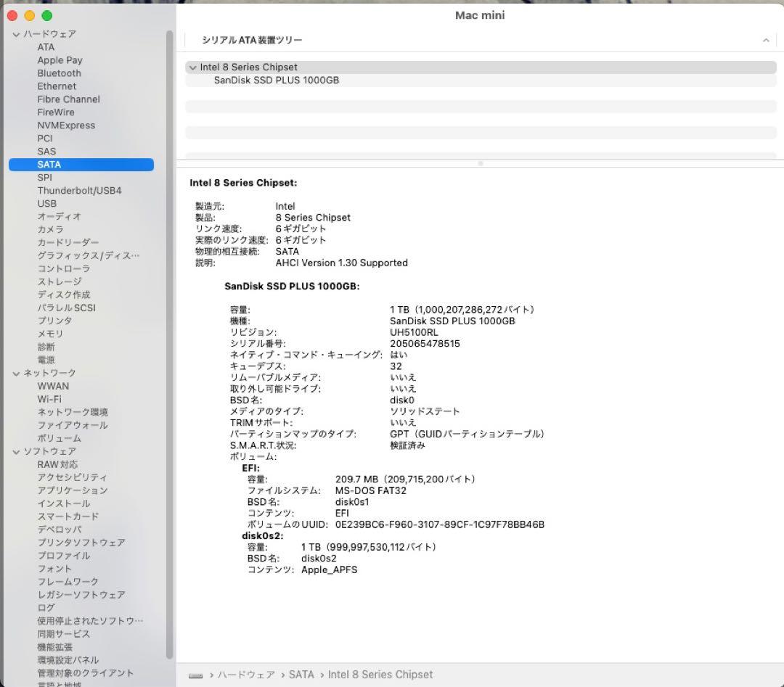The width and height of the screenshot is (784, 687).
Task: Select the Bluetooth hardware category
Action: coord(59,73)
